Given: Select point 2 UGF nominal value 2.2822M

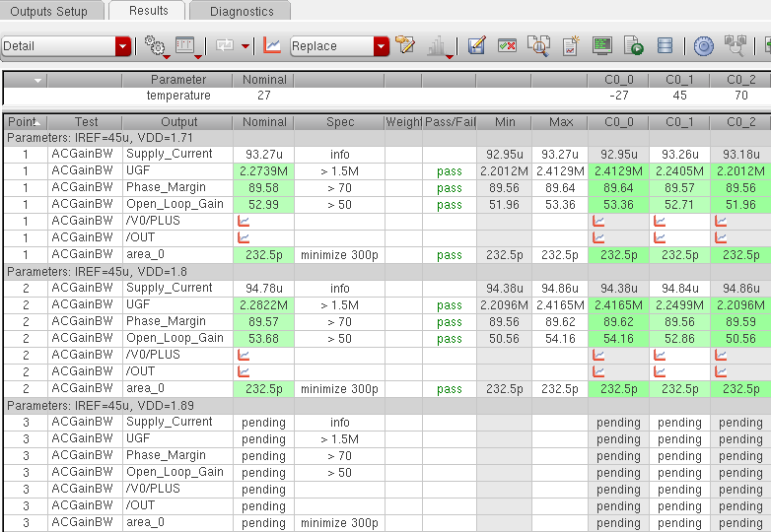Looking at the screenshot, I should 263,305.
